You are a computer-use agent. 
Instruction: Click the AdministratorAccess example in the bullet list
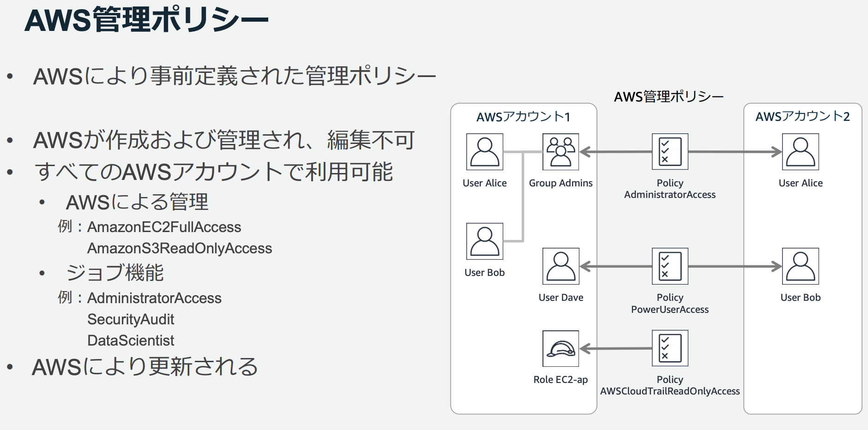[154, 298]
